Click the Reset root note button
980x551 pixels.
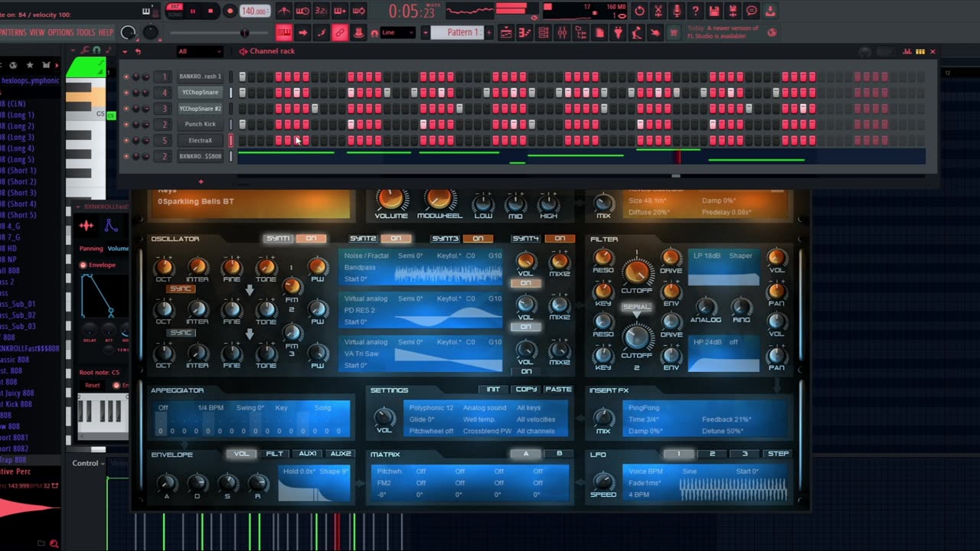coord(93,385)
